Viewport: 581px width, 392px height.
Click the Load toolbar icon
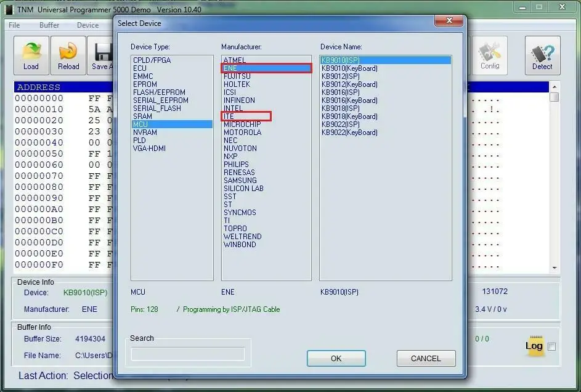point(31,55)
